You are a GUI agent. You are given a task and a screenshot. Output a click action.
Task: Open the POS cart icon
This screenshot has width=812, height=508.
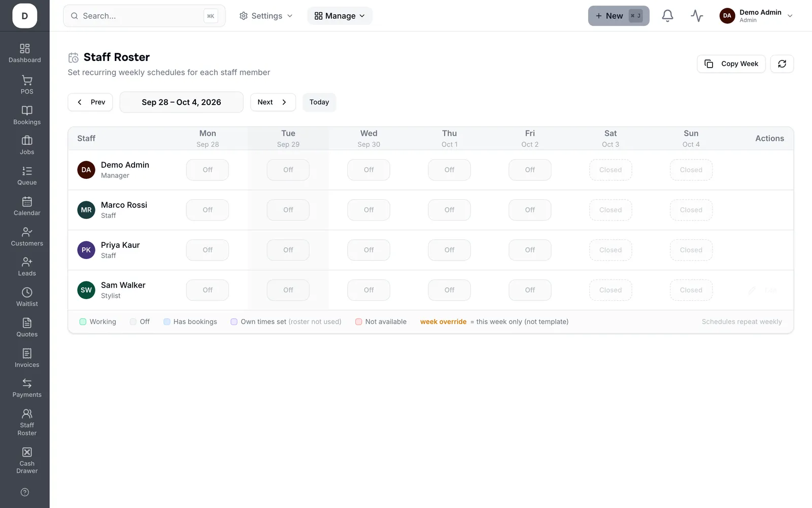pyautogui.click(x=27, y=85)
